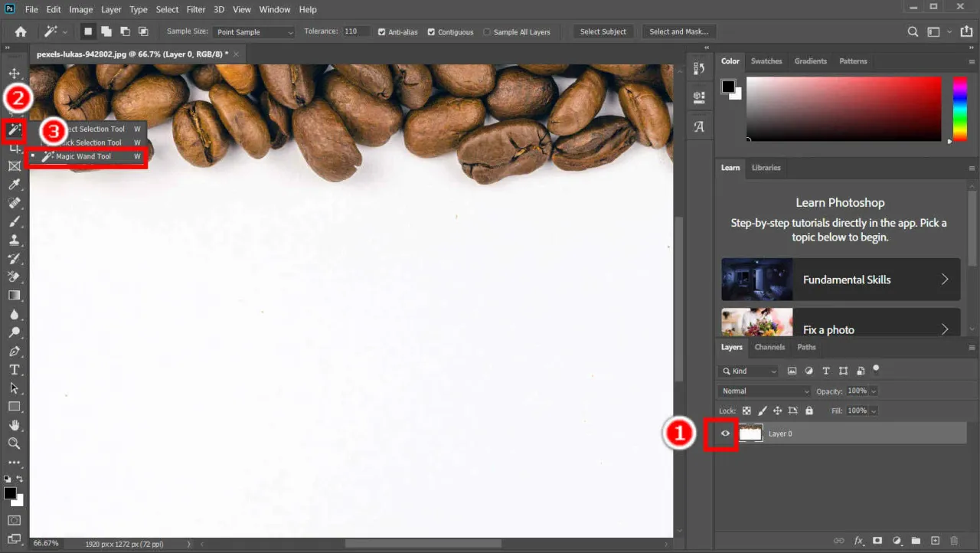Uncheck the Contiguous checkbox

[431, 32]
